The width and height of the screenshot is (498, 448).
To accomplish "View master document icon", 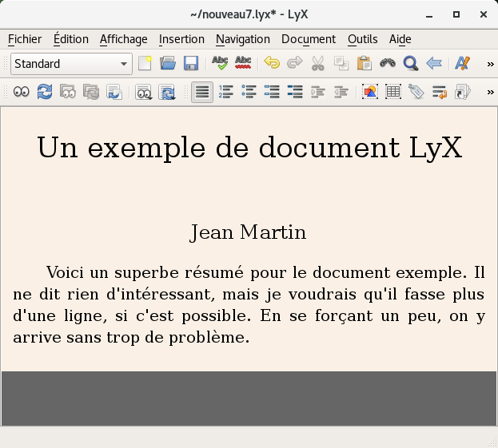I will pos(68,92).
